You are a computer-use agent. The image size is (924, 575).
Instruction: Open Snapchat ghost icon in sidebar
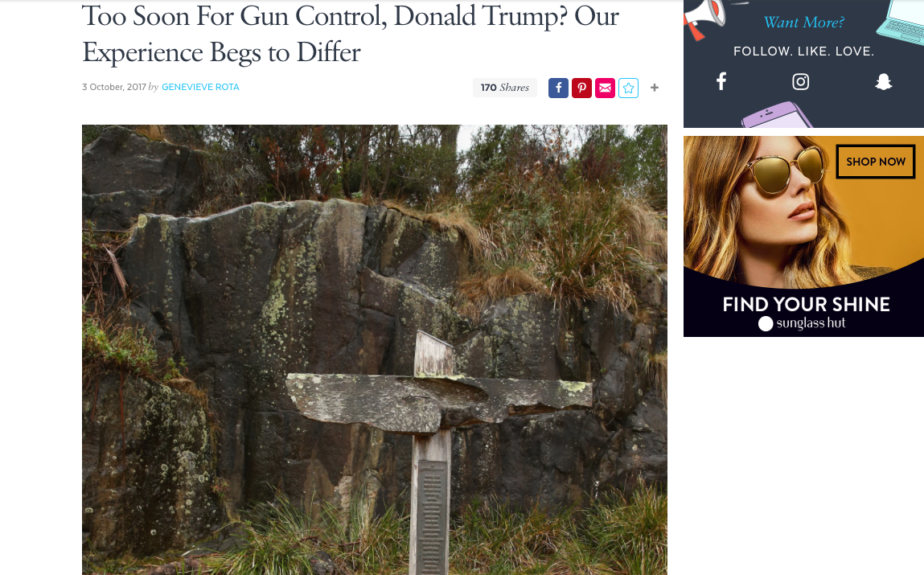[883, 81]
